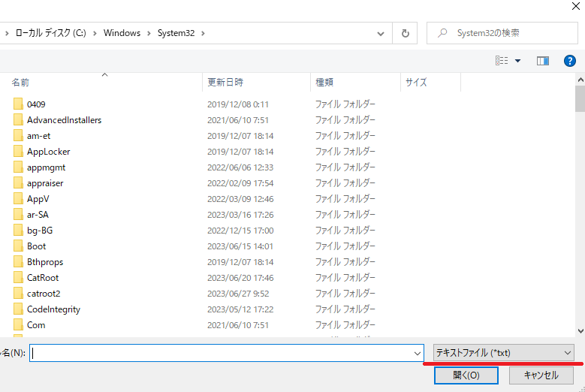Click the キャンセル button
585x392 pixels.
[x=541, y=375]
